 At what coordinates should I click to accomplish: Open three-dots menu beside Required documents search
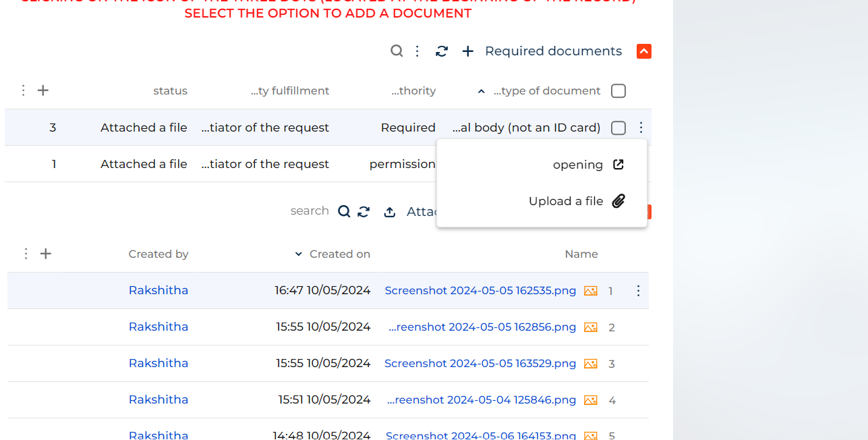point(417,51)
